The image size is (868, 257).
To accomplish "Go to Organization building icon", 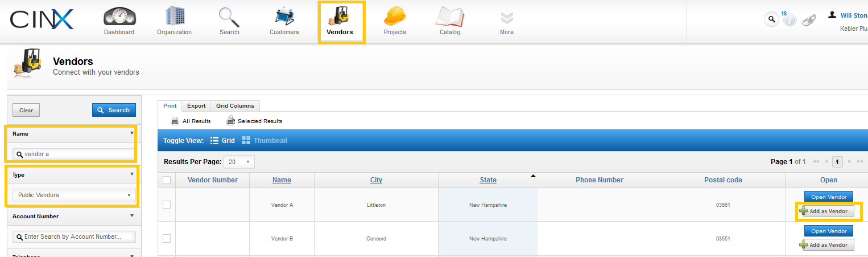I will click(175, 16).
